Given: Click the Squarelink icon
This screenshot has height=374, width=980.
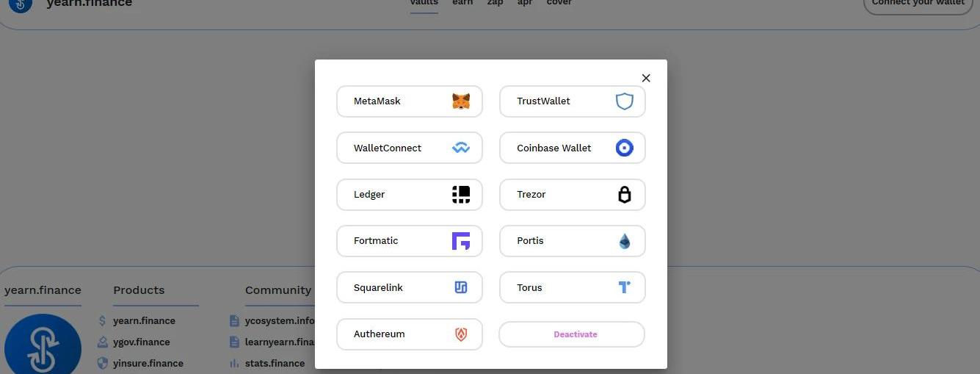Looking at the screenshot, I should tap(461, 287).
